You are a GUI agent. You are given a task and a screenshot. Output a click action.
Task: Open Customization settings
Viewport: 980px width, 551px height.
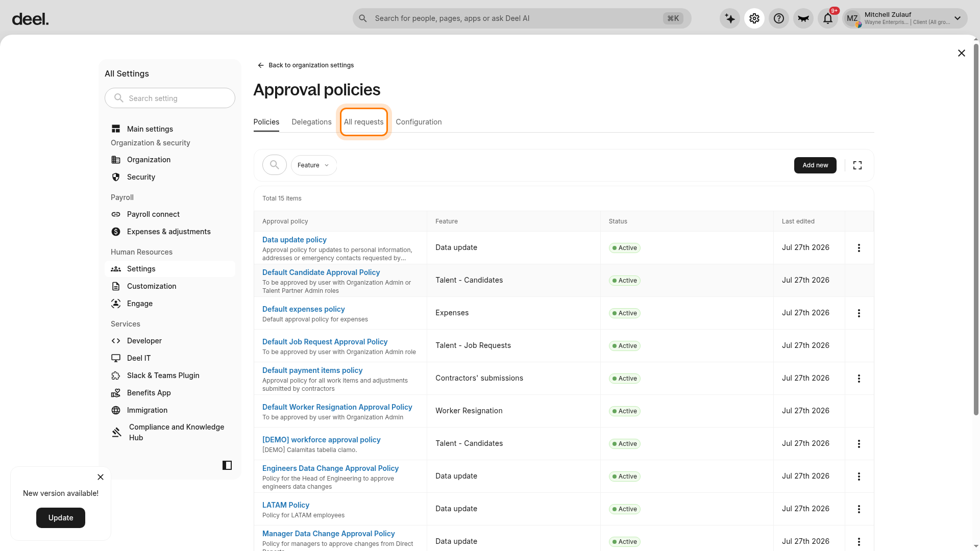(170, 286)
